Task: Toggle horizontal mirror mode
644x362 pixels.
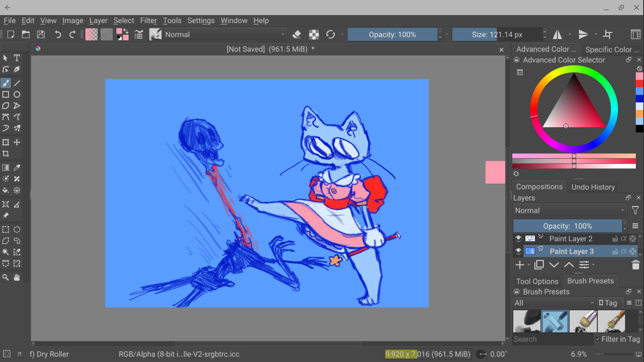Action: (557, 35)
